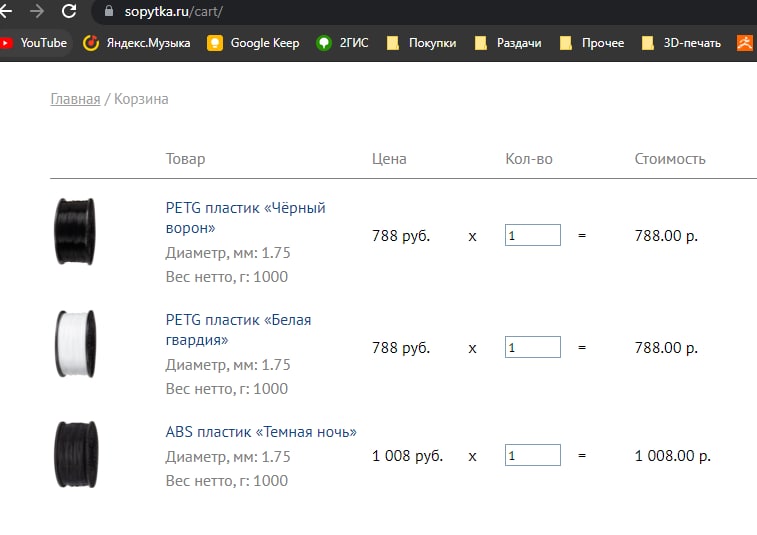Open the YouTube bookmark
757x535 pixels.
tap(34, 43)
